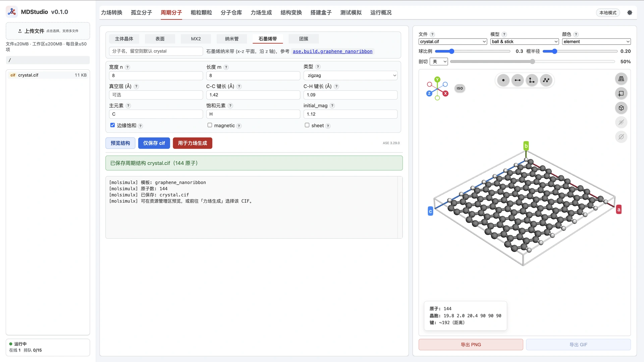The height and width of the screenshot is (362, 644).
Task: Switch projection with the ISO button
Action: [460, 88]
